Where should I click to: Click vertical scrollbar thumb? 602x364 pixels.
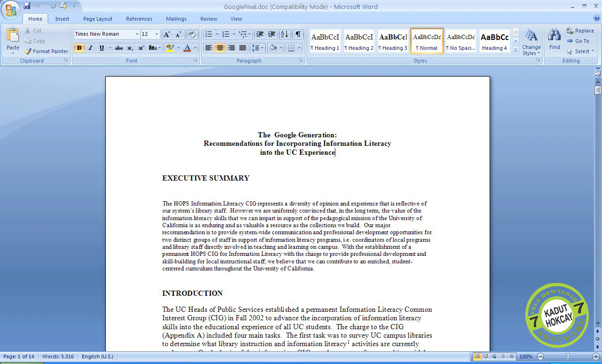598,90
